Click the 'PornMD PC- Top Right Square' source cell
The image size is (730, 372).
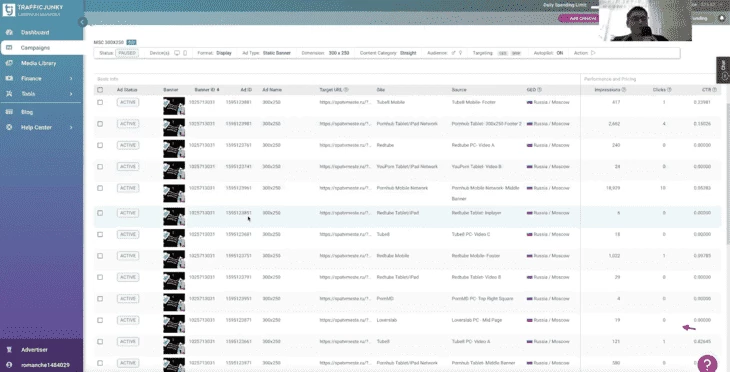tap(482, 299)
